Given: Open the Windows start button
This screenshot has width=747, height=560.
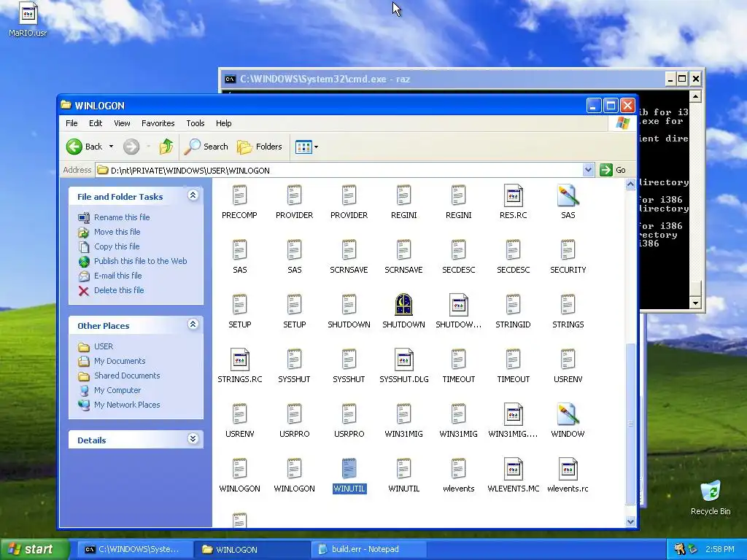Looking at the screenshot, I should coord(35,549).
